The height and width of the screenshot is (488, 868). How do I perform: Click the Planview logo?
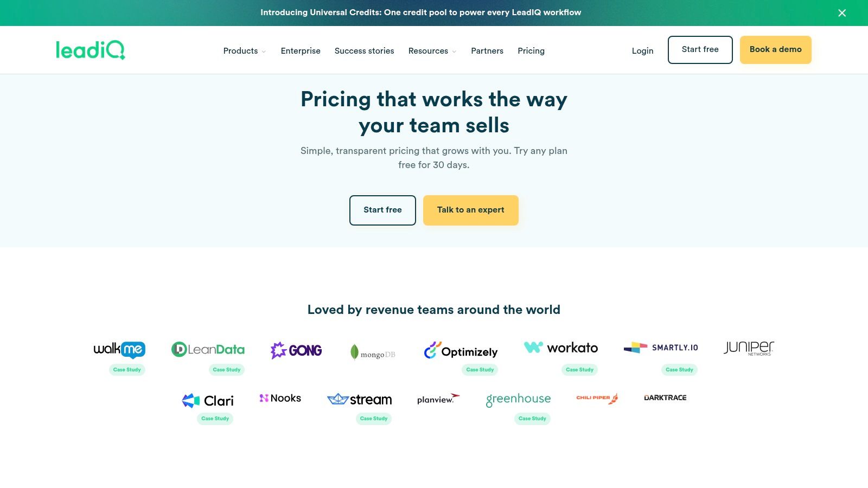coord(438,399)
